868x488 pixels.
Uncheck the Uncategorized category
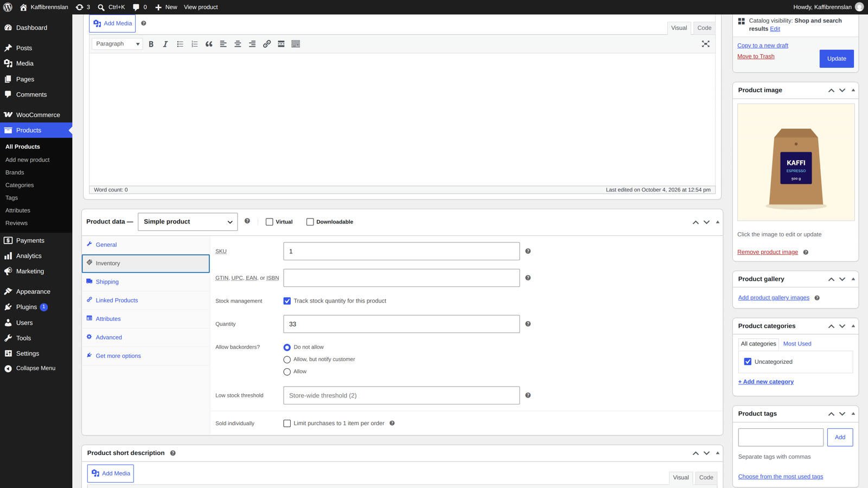[748, 362]
